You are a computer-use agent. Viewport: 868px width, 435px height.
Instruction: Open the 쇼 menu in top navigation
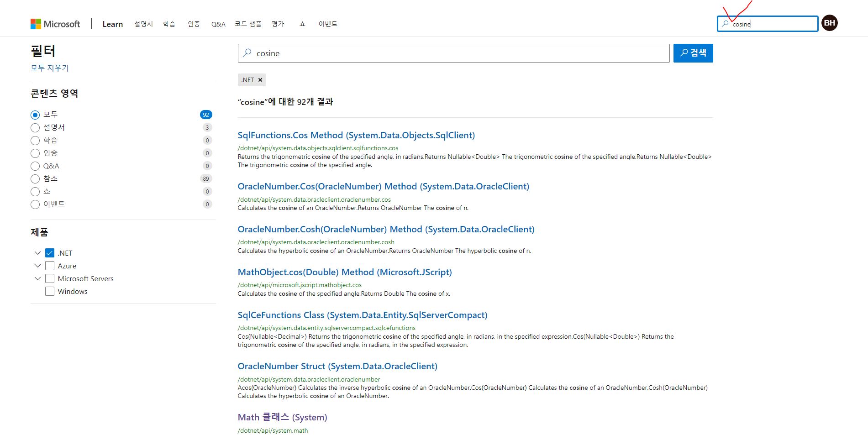pyautogui.click(x=302, y=24)
